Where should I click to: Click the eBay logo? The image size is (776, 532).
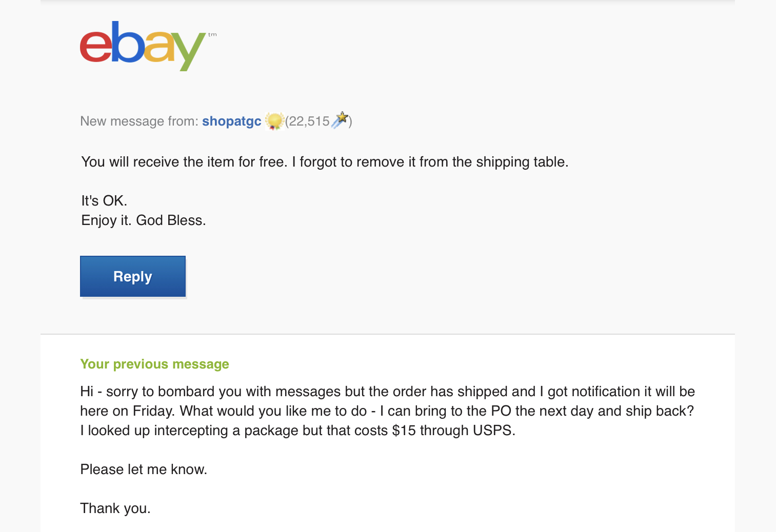click(x=143, y=46)
